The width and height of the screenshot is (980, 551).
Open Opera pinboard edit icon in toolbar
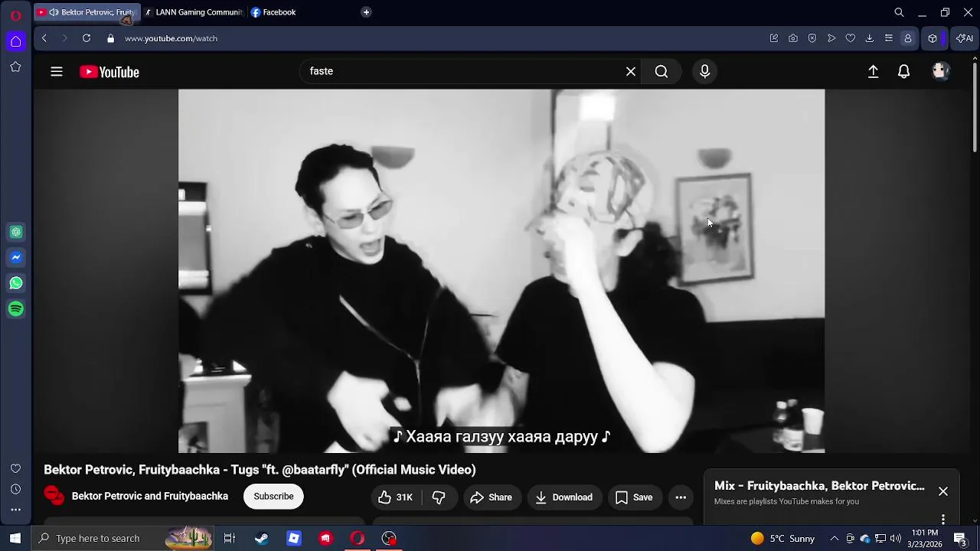(x=774, y=38)
